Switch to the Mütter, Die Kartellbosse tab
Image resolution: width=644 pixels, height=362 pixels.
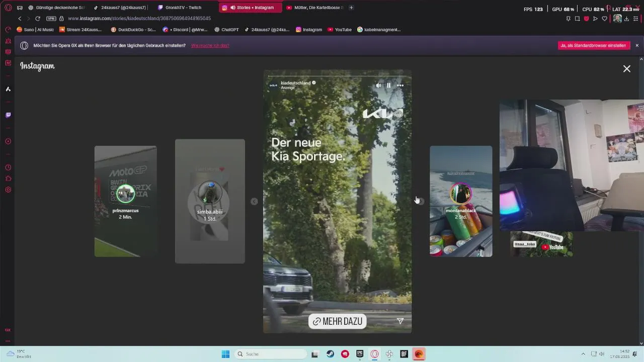[314, 8]
